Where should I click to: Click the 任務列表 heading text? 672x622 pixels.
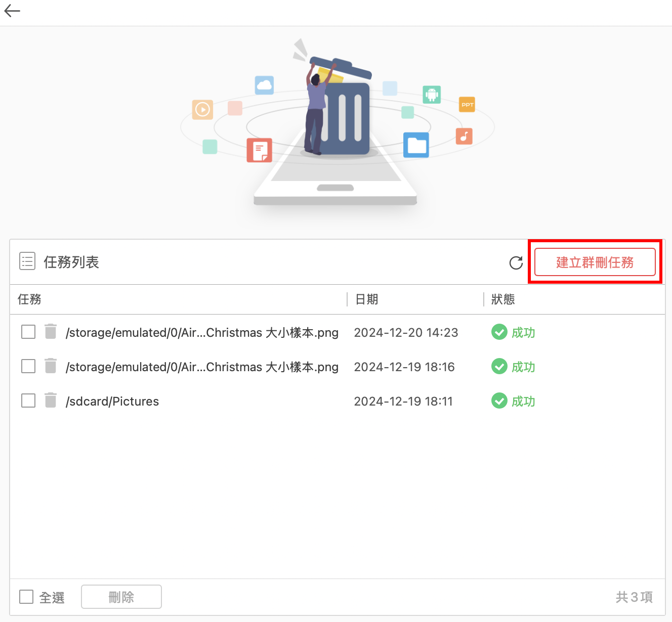tap(71, 262)
